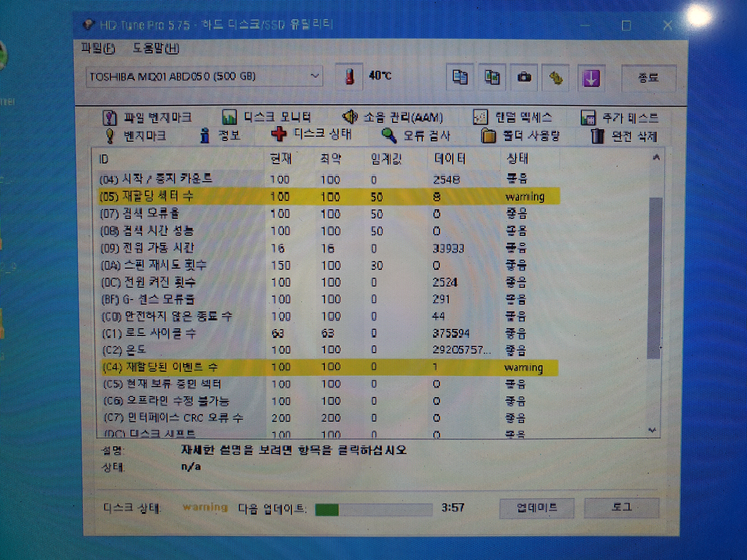Image resolution: width=747 pixels, height=560 pixels.
Task: Click the second copy screenshot toolbar icon
Action: click(x=492, y=77)
